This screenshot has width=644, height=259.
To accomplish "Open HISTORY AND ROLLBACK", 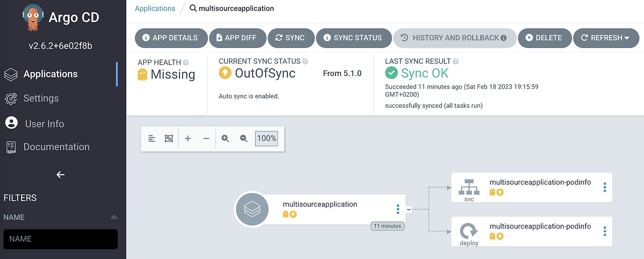I will click(x=454, y=38).
